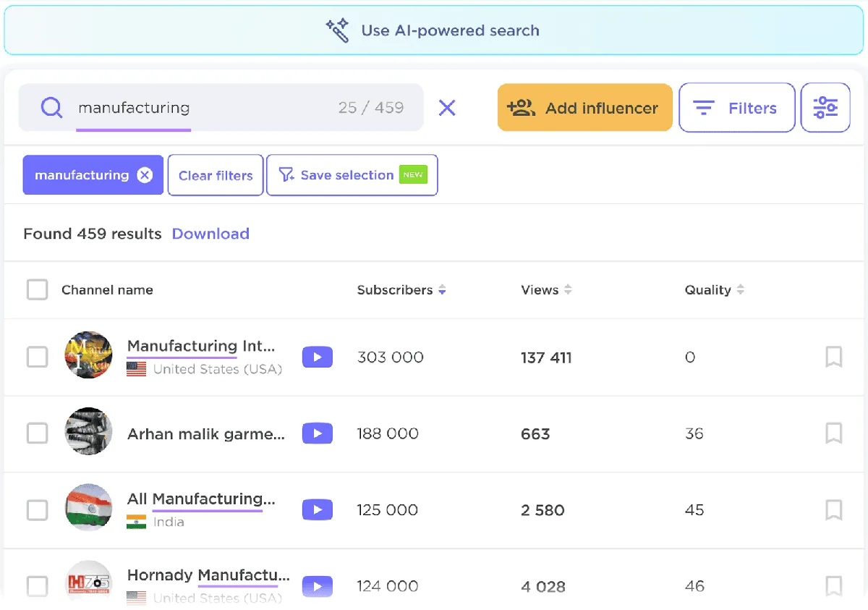Click YouTube play icon for All Manufacturing

click(318, 509)
